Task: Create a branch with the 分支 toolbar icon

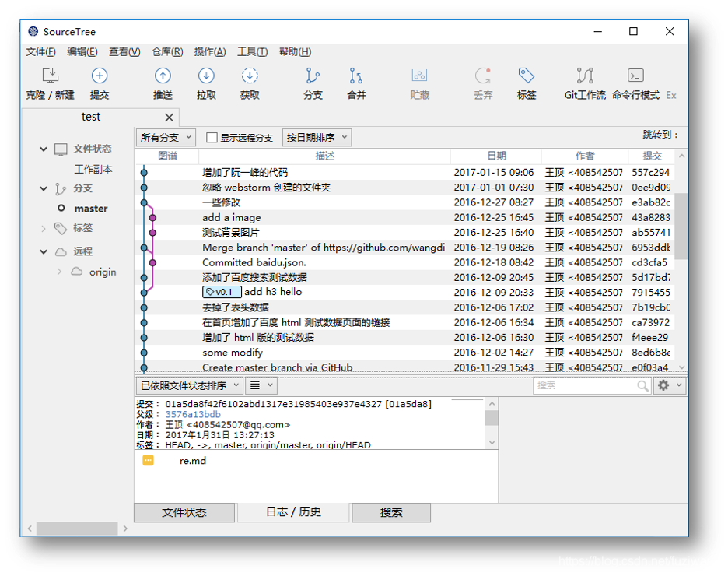Action: pyautogui.click(x=313, y=76)
